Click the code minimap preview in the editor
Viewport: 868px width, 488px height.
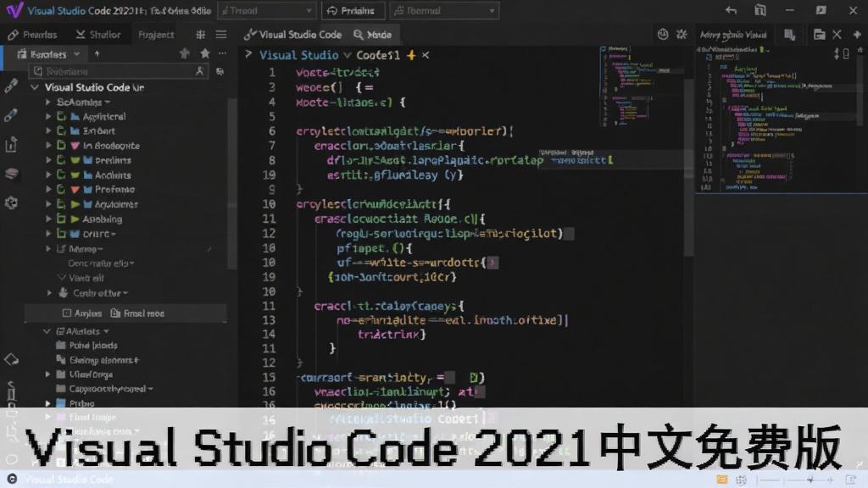pos(641,87)
